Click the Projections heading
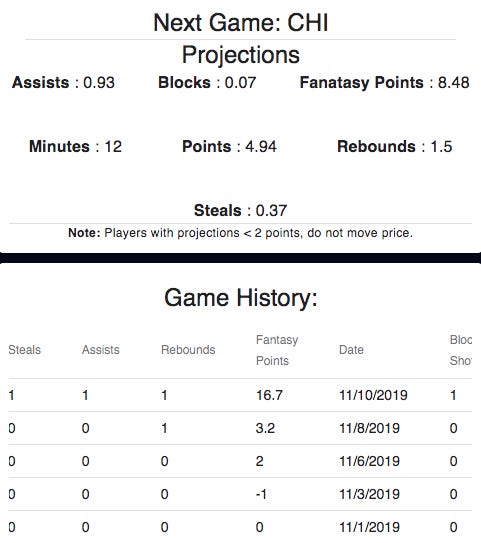Viewport: 481px width, 543px height. coord(241,55)
